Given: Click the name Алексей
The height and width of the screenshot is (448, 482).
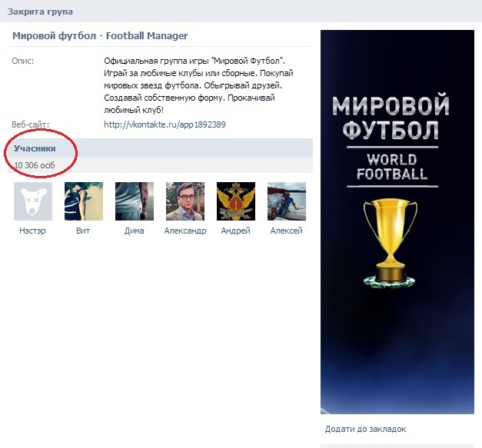Looking at the screenshot, I should coord(287,231).
